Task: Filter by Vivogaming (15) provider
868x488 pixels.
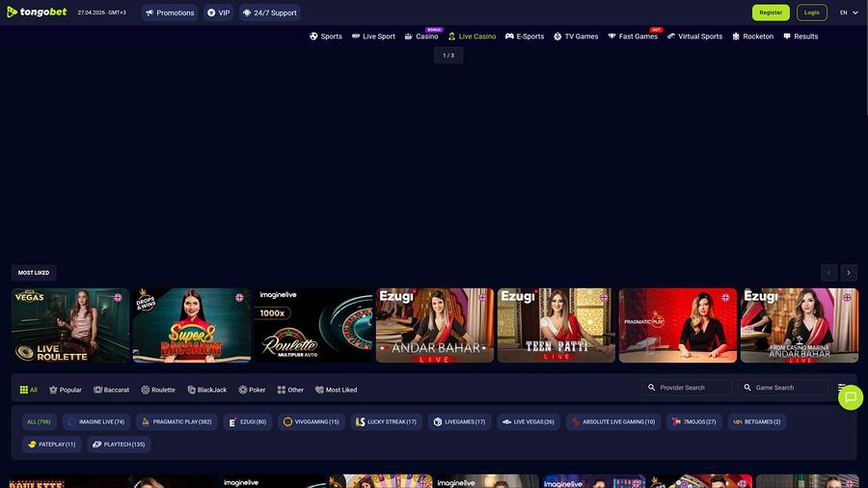Action: point(312,421)
